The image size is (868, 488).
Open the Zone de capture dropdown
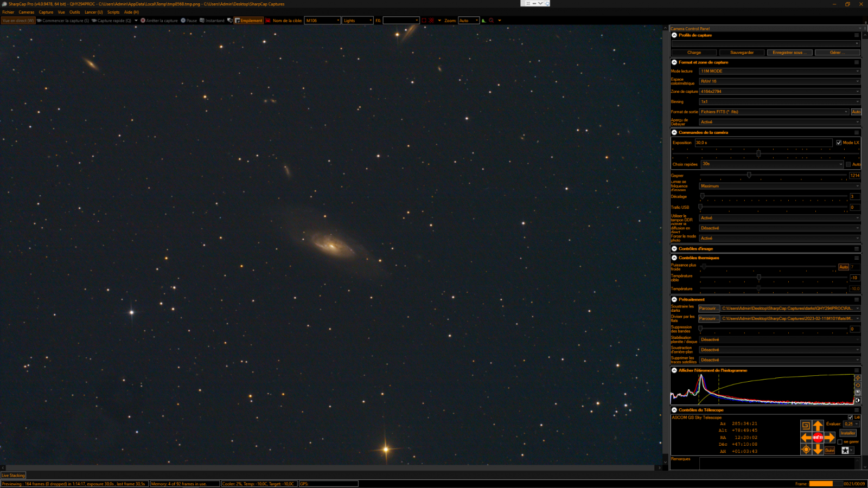[x=780, y=92]
